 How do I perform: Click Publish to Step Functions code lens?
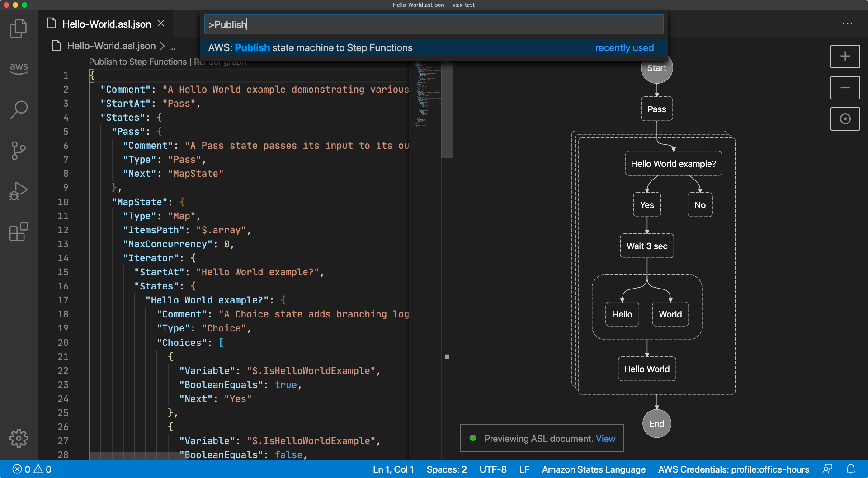(x=137, y=62)
